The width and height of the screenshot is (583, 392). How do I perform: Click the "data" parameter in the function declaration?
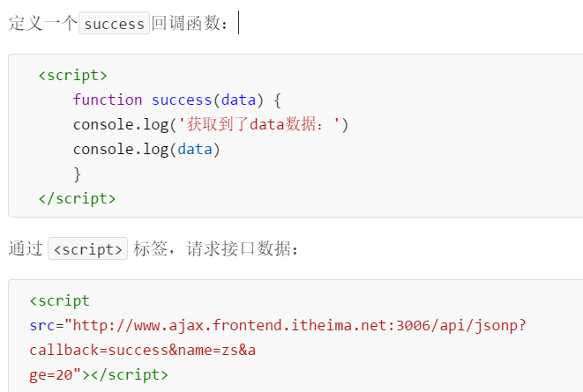(x=238, y=100)
